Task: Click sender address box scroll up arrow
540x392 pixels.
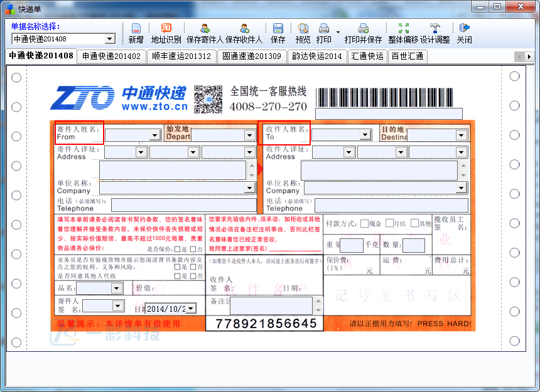Action: 252,166
